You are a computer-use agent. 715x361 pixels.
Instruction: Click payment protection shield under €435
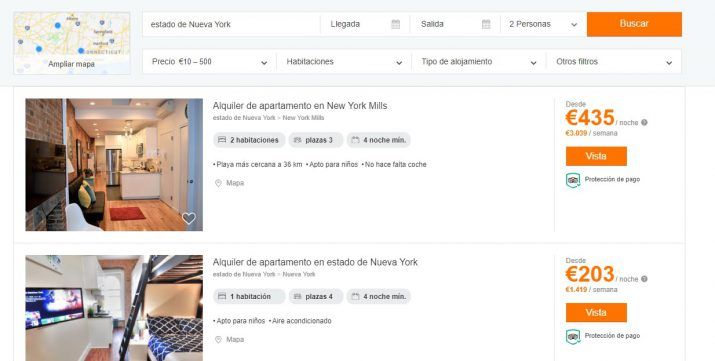click(573, 180)
